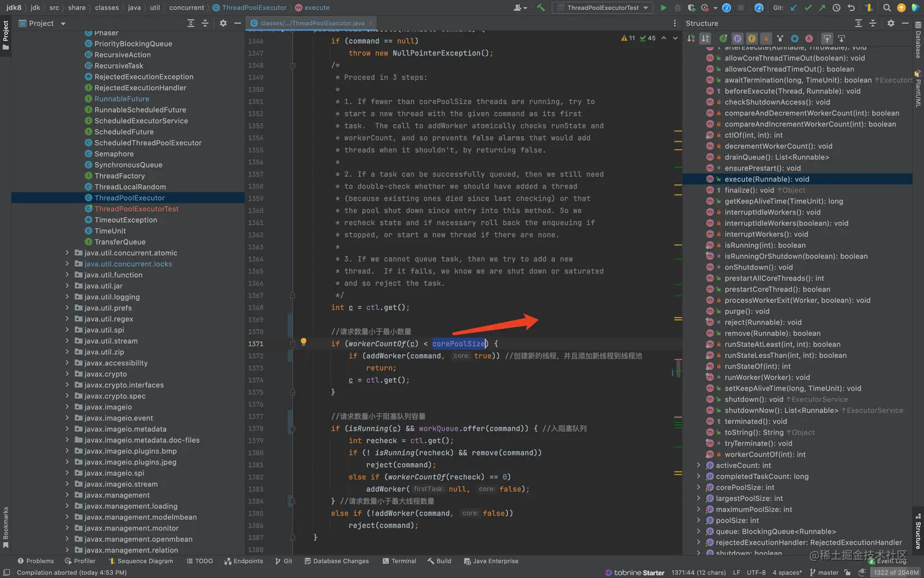Open ThreadPoolExecutorTest run configuration dropdown
924x578 pixels.
pyautogui.click(x=603, y=7)
